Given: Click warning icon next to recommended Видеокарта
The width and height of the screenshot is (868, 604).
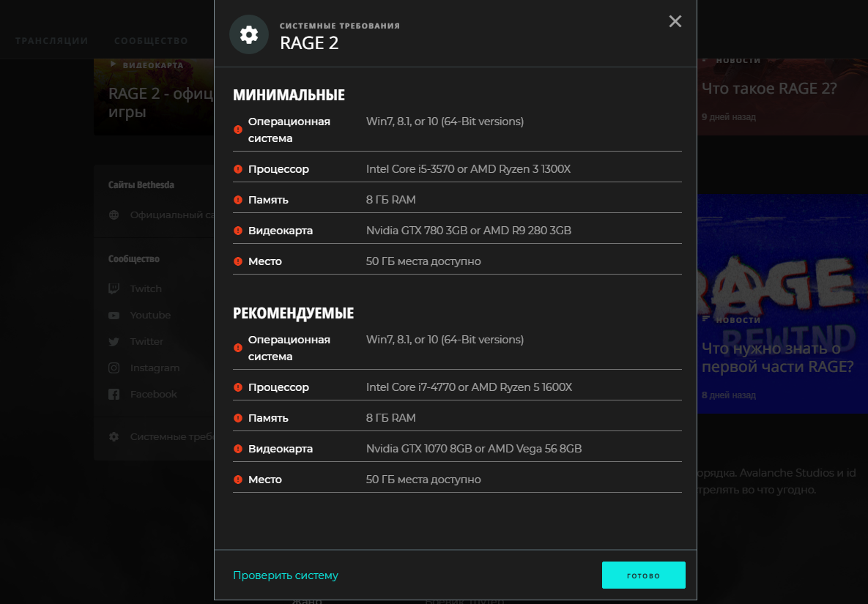Looking at the screenshot, I should tap(238, 449).
